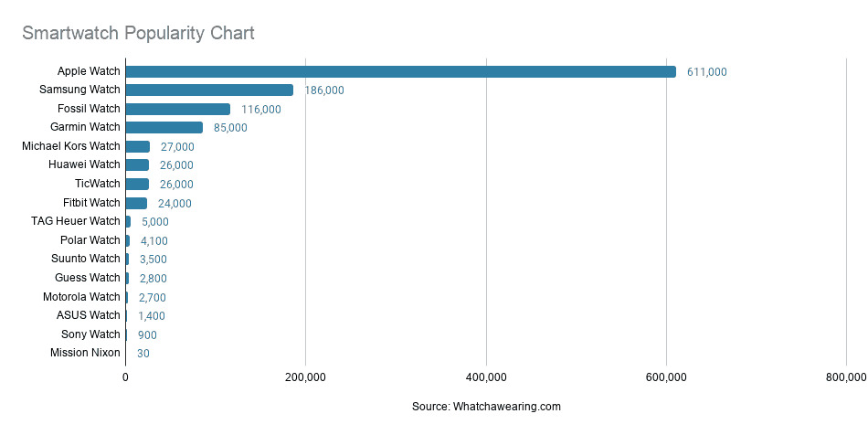Select the Motorola Watch label
The image size is (868, 435).
(81, 297)
